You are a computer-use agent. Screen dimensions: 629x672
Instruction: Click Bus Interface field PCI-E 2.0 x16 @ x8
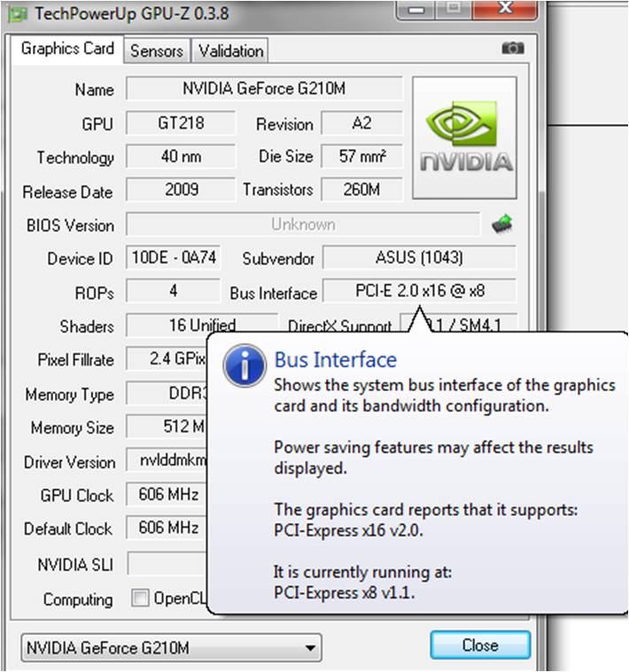419,291
